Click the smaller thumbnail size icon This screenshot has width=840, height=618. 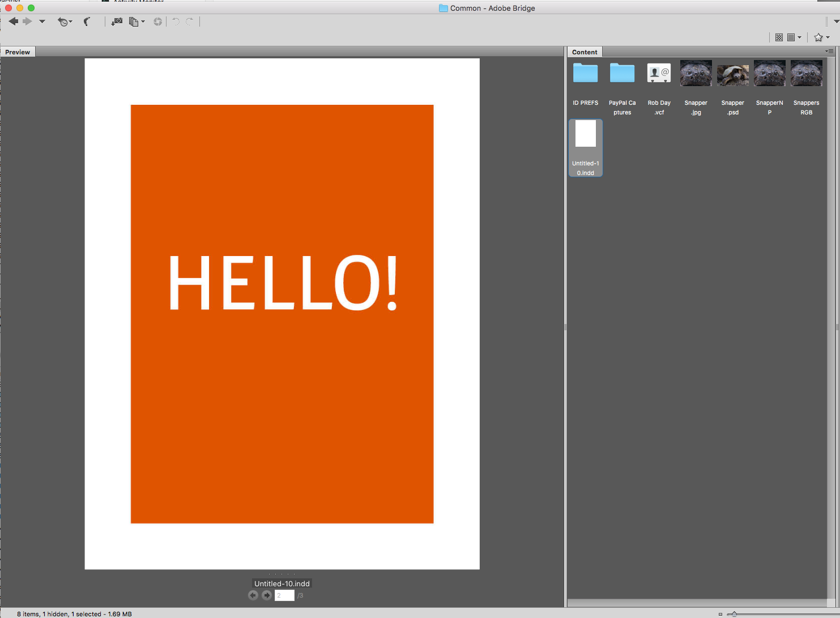(720, 614)
